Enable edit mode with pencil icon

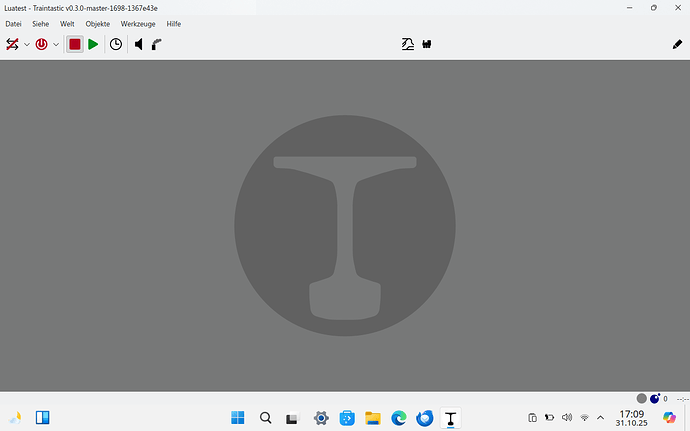(676, 45)
